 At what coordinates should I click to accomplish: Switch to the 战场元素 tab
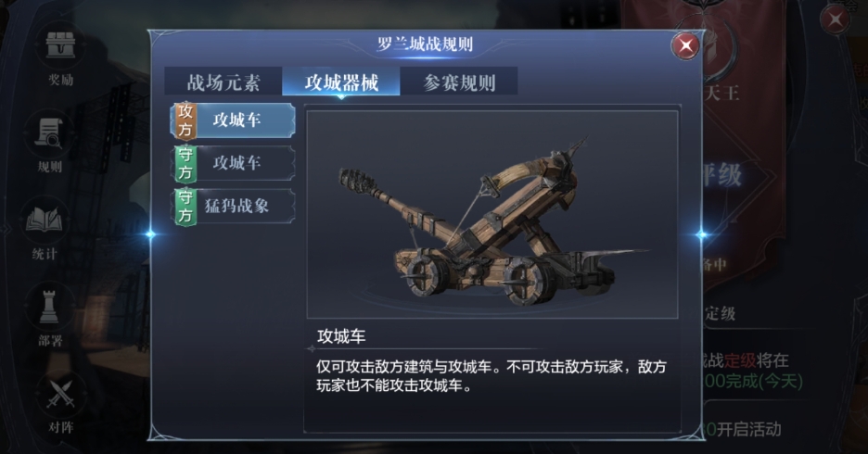(223, 82)
